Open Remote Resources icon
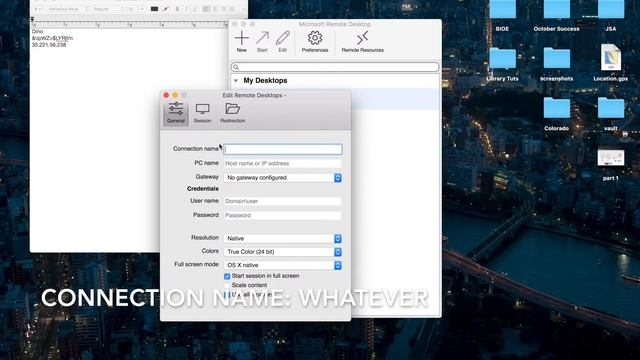This screenshot has height=360, width=640. pyautogui.click(x=362, y=38)
